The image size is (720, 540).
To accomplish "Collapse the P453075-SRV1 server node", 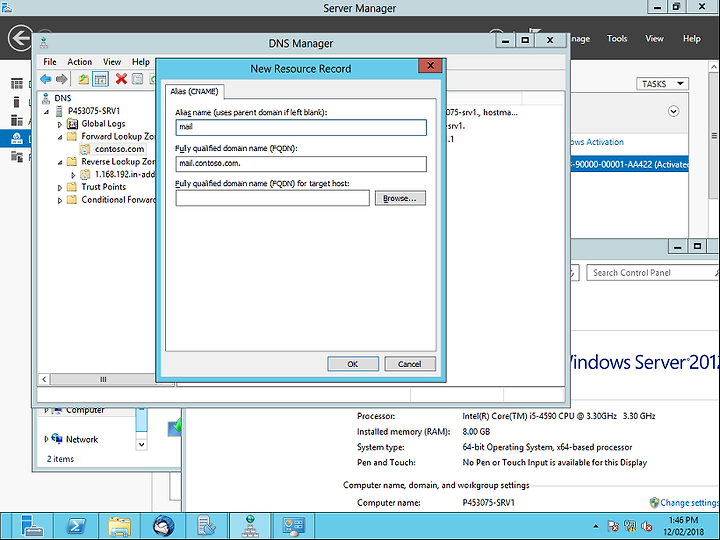I will point(46,112).
